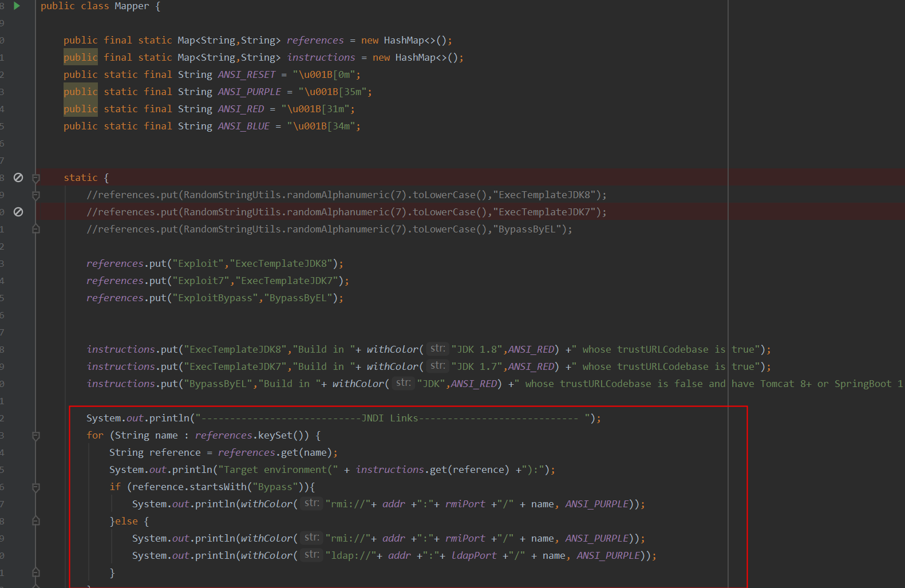This screenshot has width=905, height=588.
Task: Click the ANSI_RED constant in its declaration
Action: (241, 109)
